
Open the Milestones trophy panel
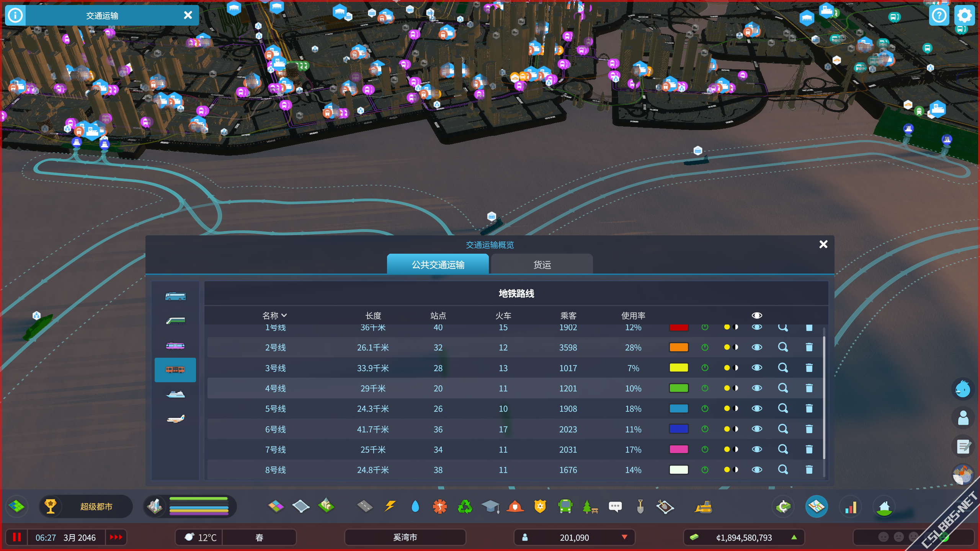click(50, 506)
